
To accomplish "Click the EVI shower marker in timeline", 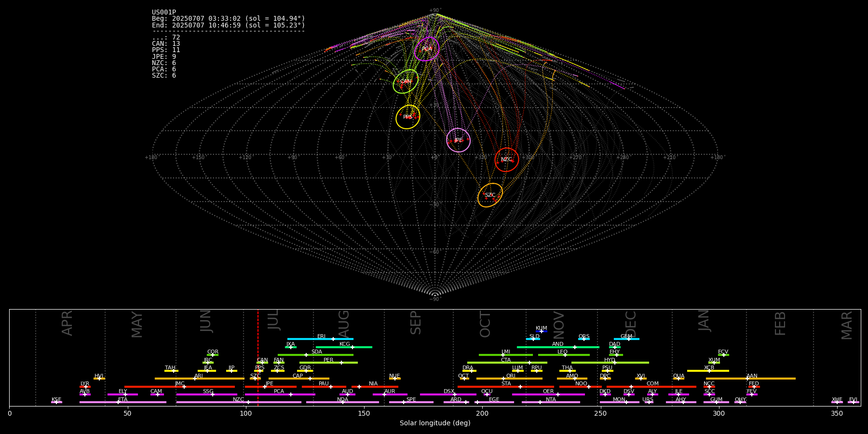I will coord(854,402).
